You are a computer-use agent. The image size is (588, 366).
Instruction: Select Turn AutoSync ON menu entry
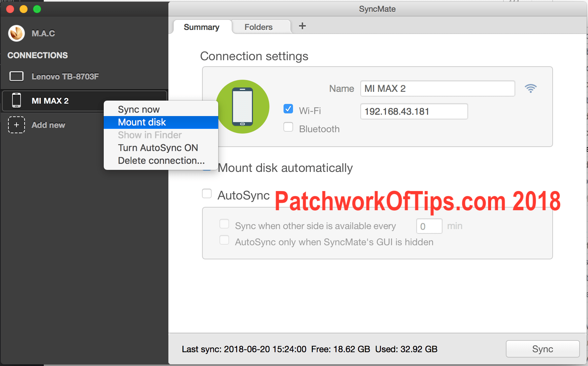(x=161, y=148)
